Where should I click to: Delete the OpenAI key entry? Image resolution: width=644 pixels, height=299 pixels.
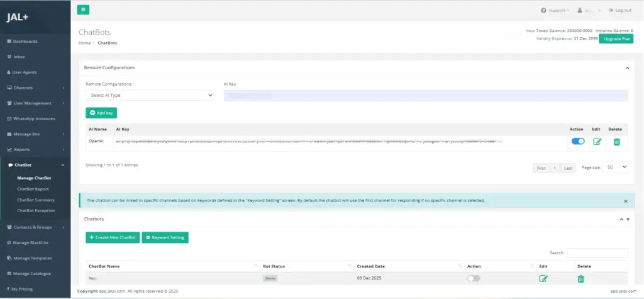[616, 142]
